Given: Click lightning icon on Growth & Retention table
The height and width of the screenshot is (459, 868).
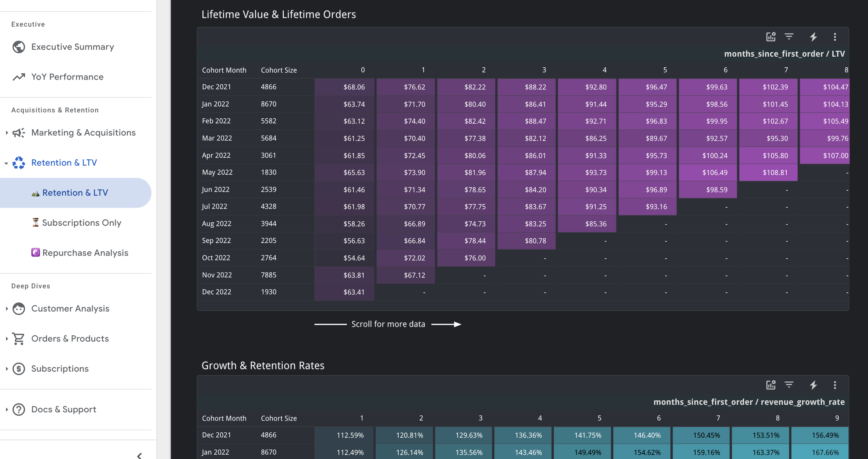Looking at the screenshot, I should tap(814, 385).
